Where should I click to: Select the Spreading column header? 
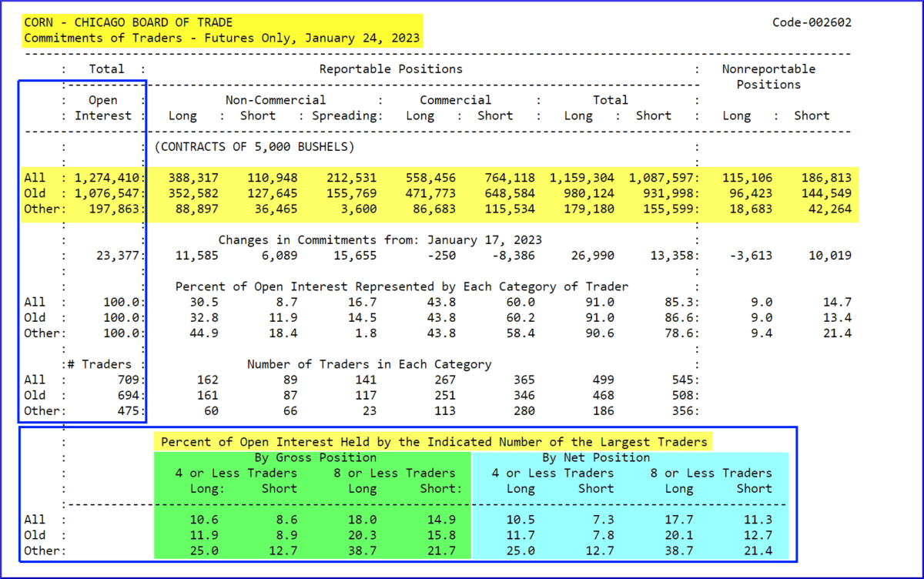pyautogui.click(x=346, y=115)
